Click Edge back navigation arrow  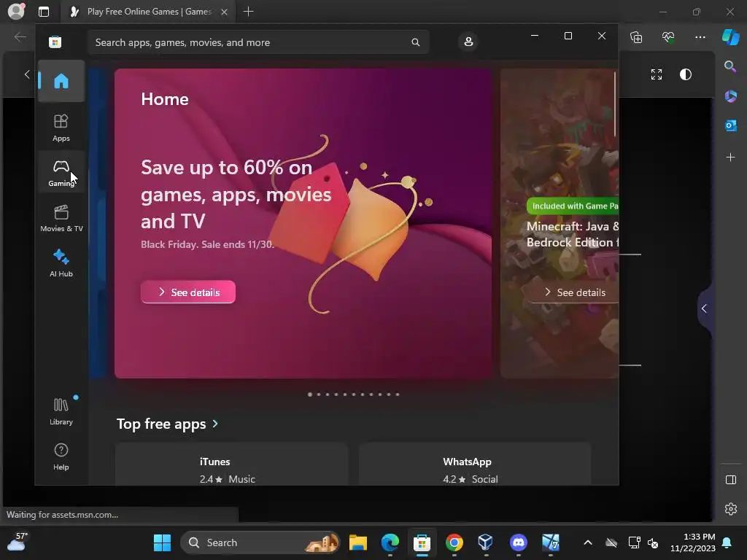(x=20, y=37)
